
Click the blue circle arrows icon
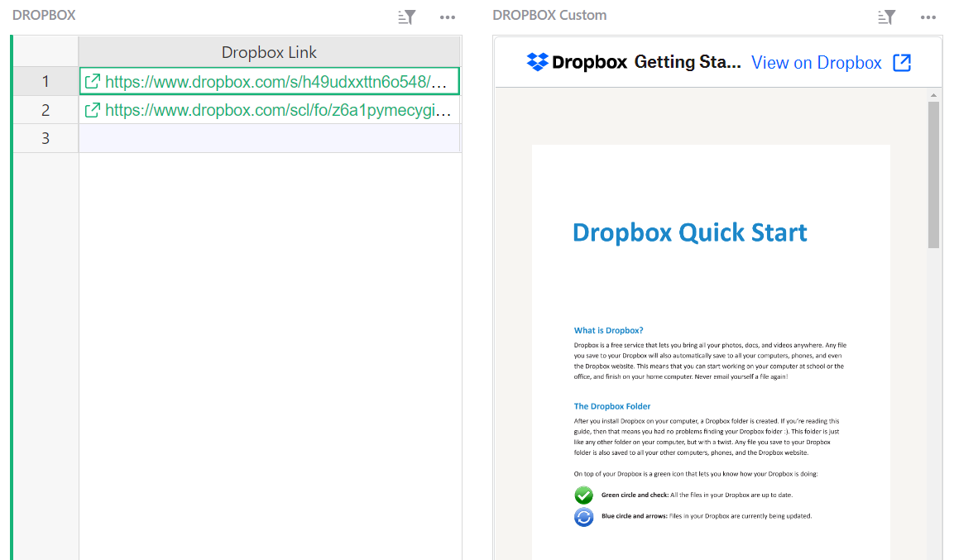tap(584, 517)
